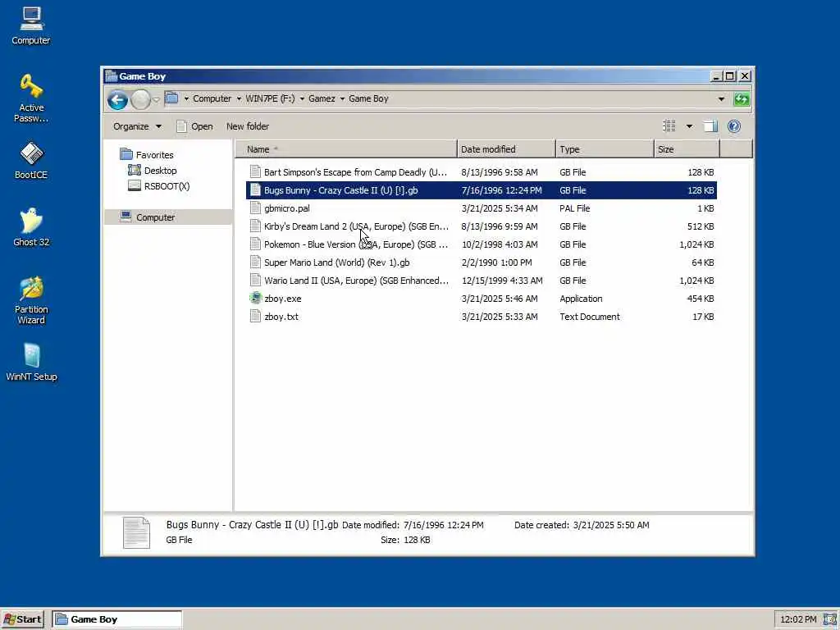Expand dropdown arrow before Computer breadcrumb
This screenshot has height=630, width=840.
186,99
